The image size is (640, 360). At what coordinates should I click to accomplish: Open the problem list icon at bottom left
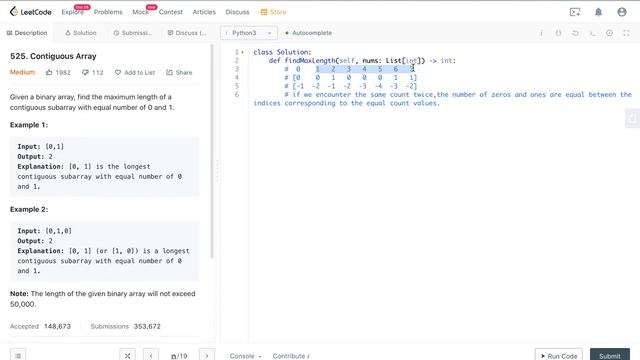click(18, 356)
